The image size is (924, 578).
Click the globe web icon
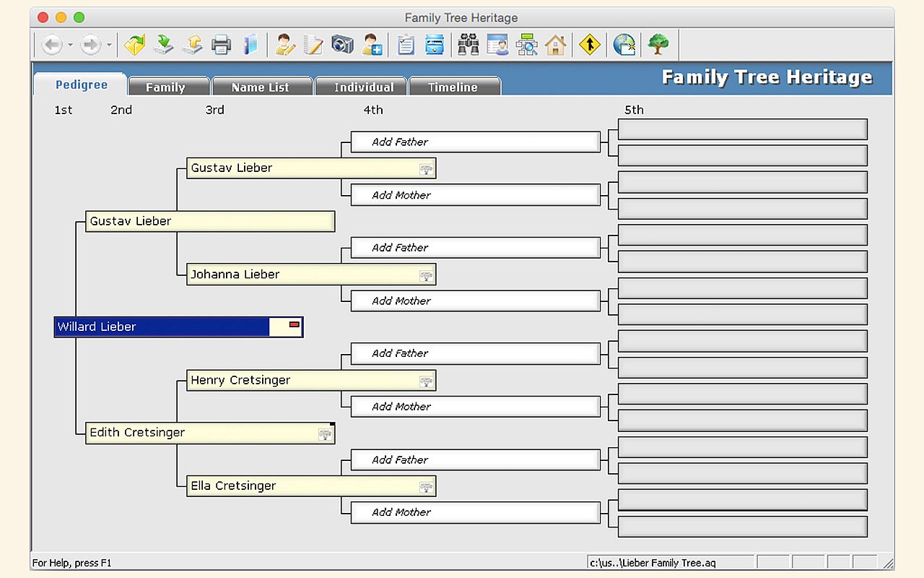point(624,46)
